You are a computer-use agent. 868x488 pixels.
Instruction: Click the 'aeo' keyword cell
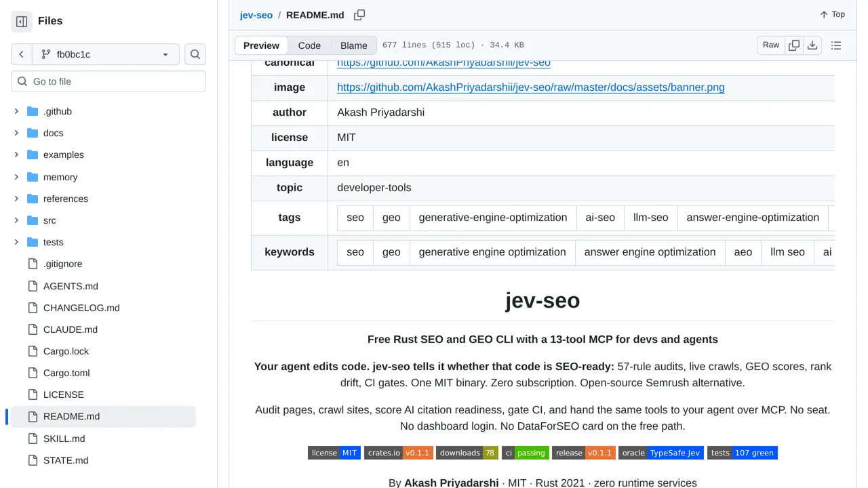pyautogui.click(x=743, y=252)
